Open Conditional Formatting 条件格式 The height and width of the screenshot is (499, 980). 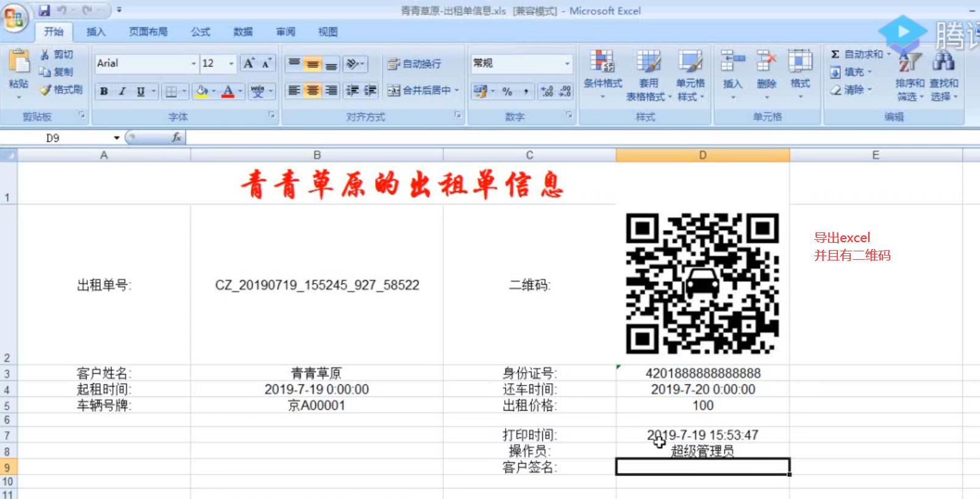point(603,74)
